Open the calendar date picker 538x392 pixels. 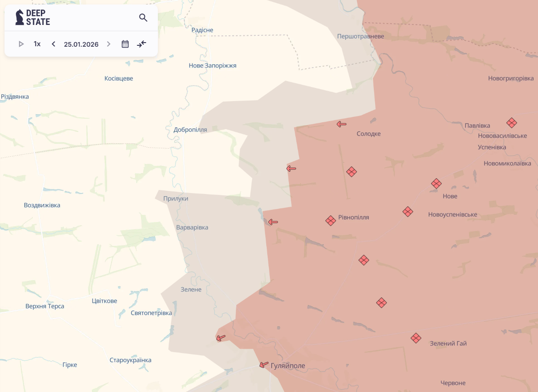point(125,44)
